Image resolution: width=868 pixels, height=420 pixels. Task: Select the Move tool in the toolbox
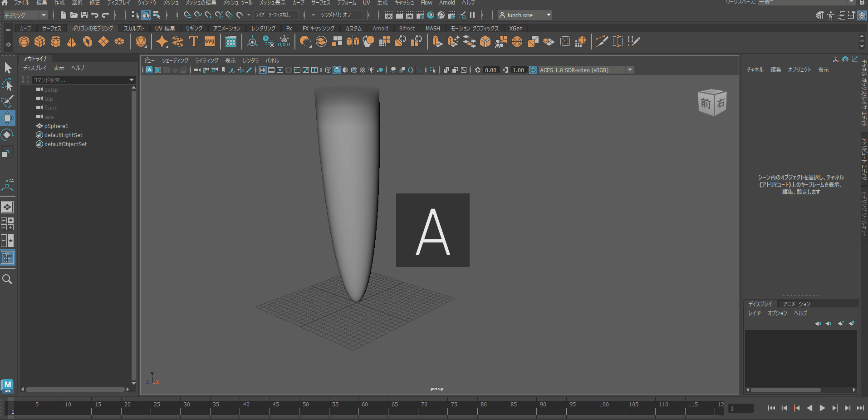pos(8,118)
